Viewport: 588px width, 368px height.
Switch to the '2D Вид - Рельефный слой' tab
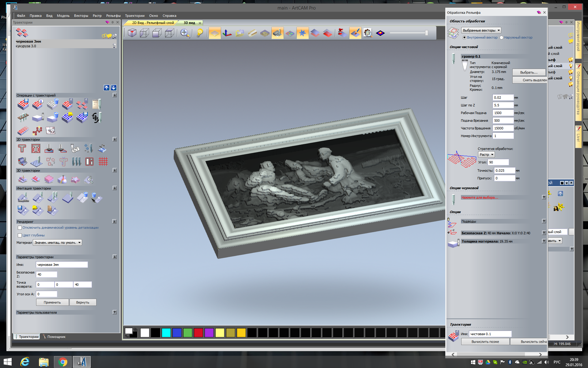coord(153,23)
